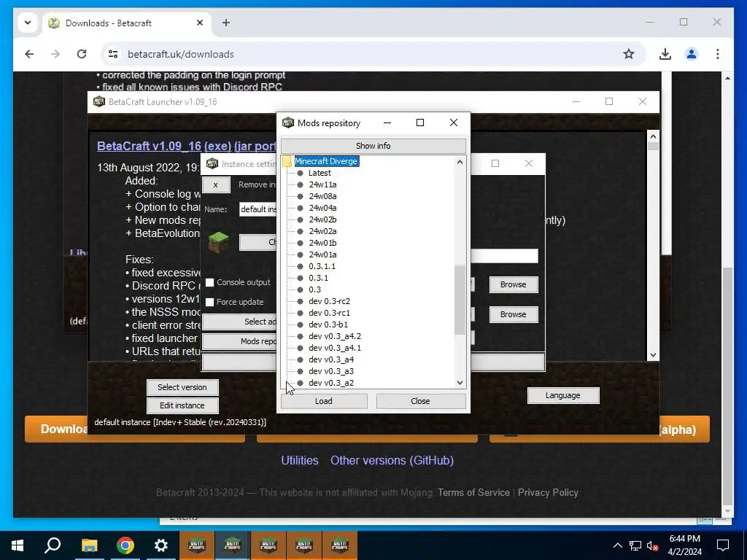This screenshot has width=747, height=560.
Task: Open a new Chrome tab
Action: pos(226,23)
